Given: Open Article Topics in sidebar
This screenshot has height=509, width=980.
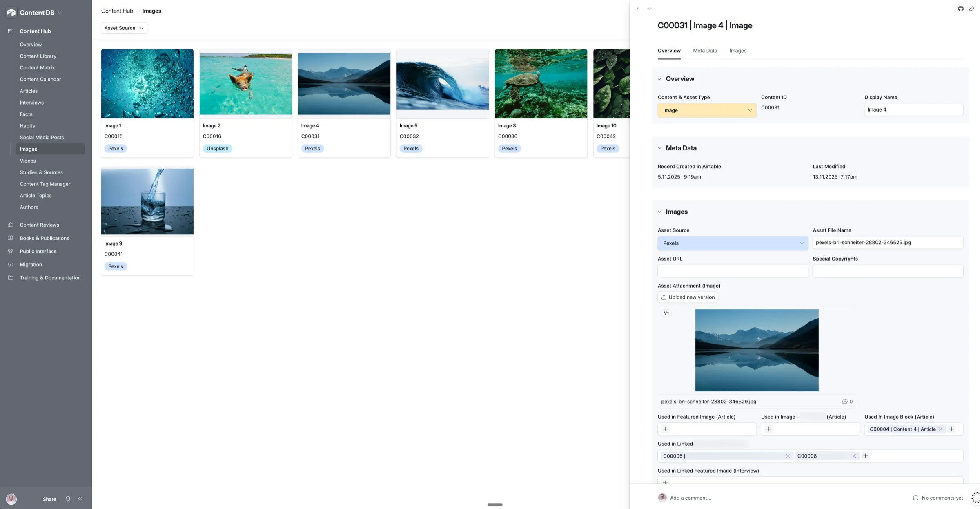Looking at the screenshot, I should 36,196.
